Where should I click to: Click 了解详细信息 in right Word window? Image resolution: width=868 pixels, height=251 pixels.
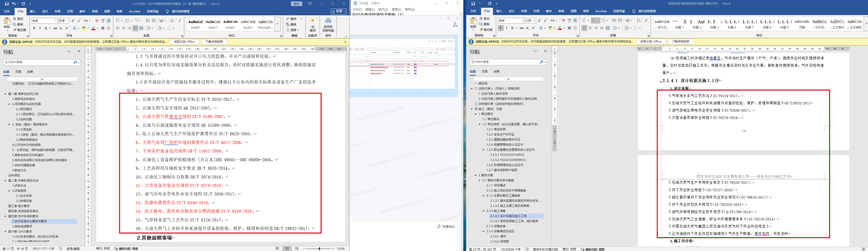point(681,42)
